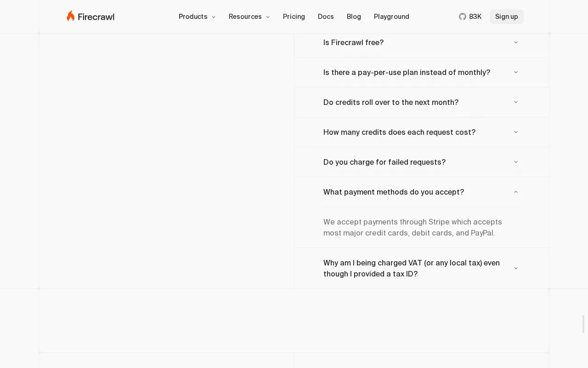This screenshot has width=588, height=368.
Task: Open the Products dropdown menu
Action: [x=197, y=17]
